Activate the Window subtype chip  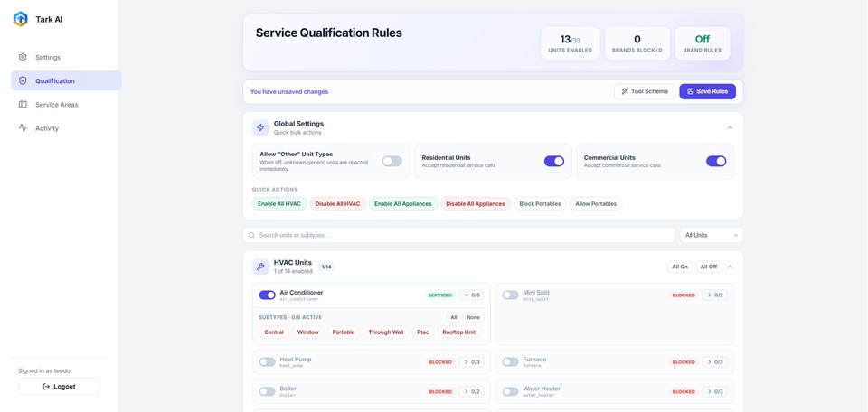click(307, 332)
